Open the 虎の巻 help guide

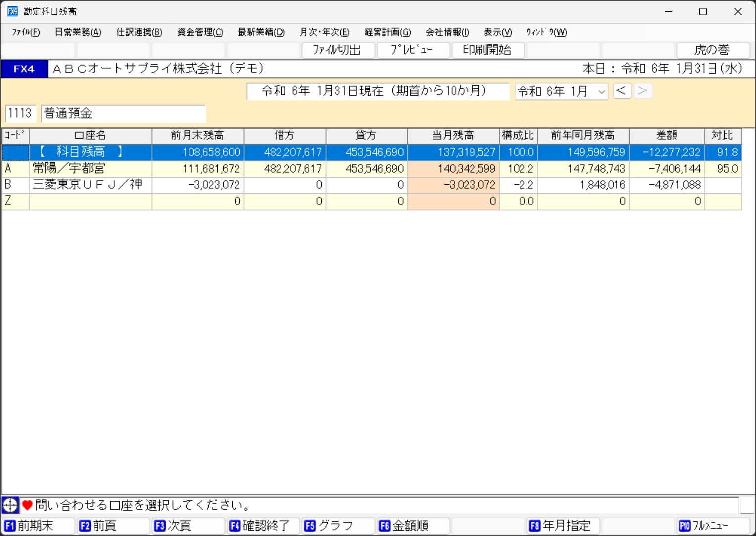tap(712, 50)
